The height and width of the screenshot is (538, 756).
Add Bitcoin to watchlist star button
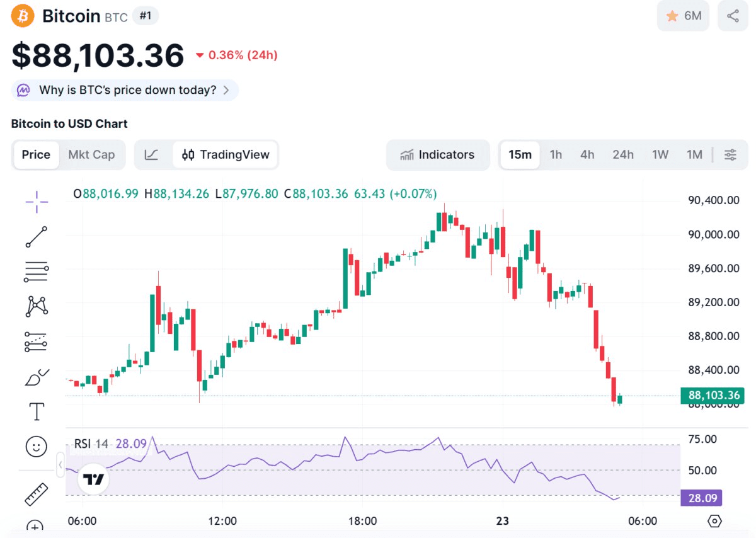(683, 16)
